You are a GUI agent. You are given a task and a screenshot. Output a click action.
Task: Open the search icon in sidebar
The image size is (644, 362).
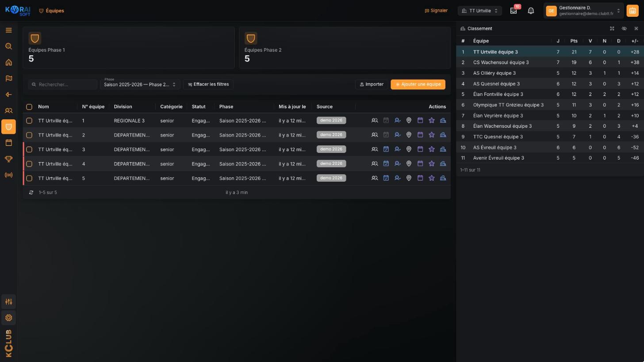point(8,46)
